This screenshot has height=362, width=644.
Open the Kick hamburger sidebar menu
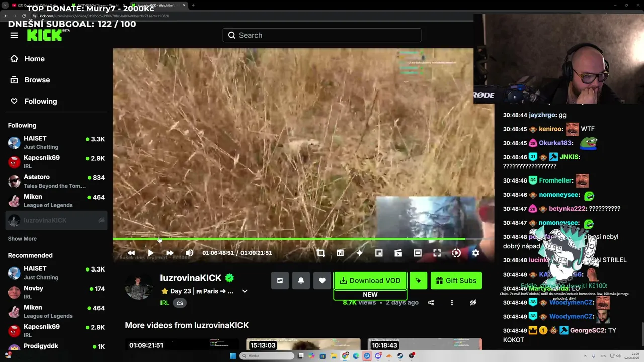click(x=14, y=35)
